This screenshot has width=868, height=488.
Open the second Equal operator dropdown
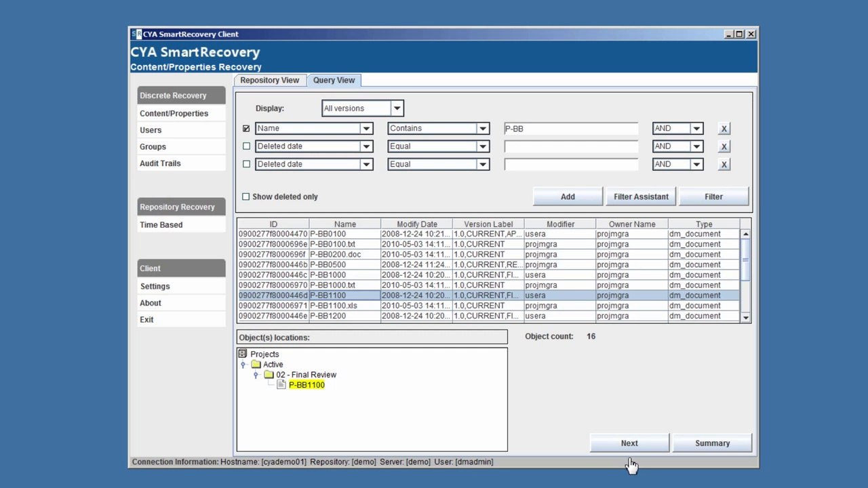point(483,164)
